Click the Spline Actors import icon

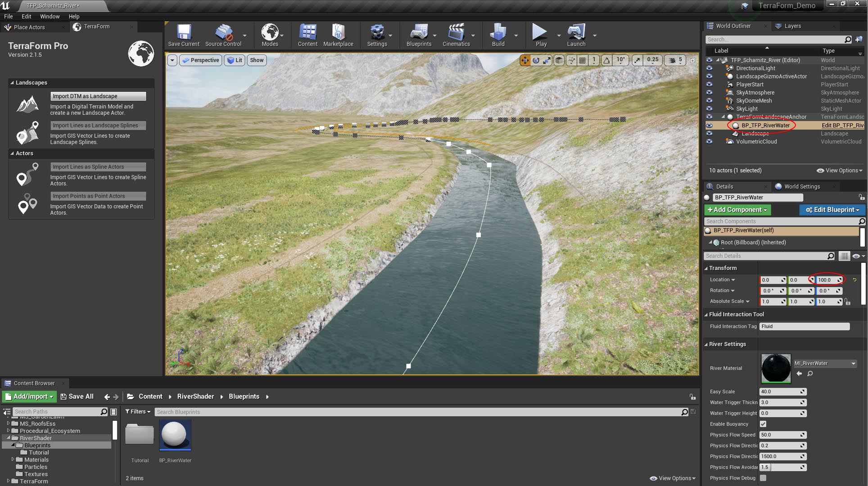pyautogui.click(x=27, y=175)
